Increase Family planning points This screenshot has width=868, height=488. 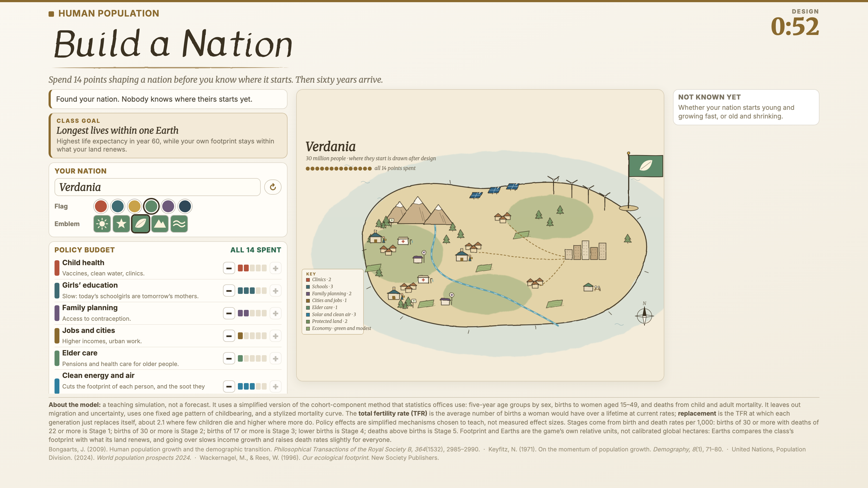(x=276, y=313)
